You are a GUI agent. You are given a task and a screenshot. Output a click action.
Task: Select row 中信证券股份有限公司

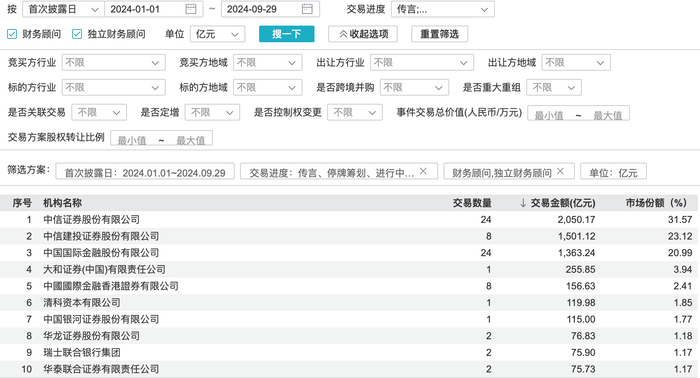(350, 220)
